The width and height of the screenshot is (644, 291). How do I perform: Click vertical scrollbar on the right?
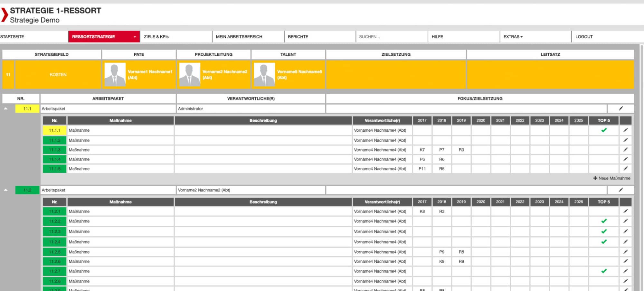point(641,167)
